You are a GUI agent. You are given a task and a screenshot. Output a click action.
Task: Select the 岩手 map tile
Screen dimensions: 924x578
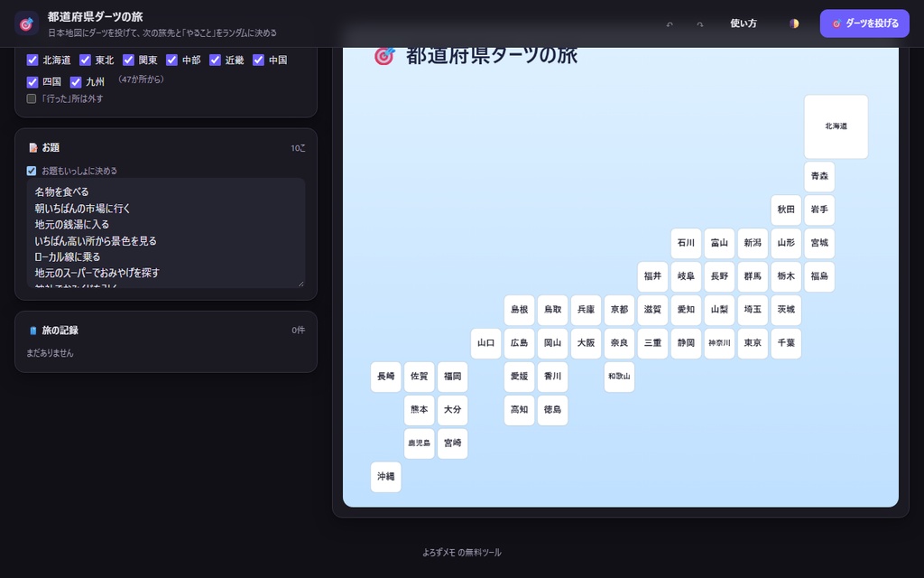[x=819, y=210]
